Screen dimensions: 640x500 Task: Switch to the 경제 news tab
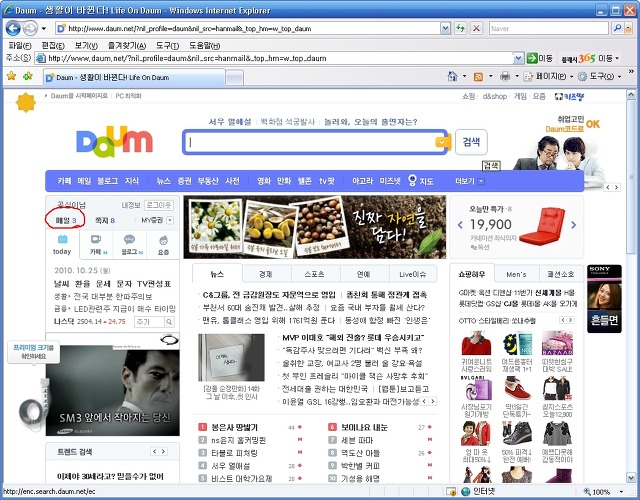(266, 274)
